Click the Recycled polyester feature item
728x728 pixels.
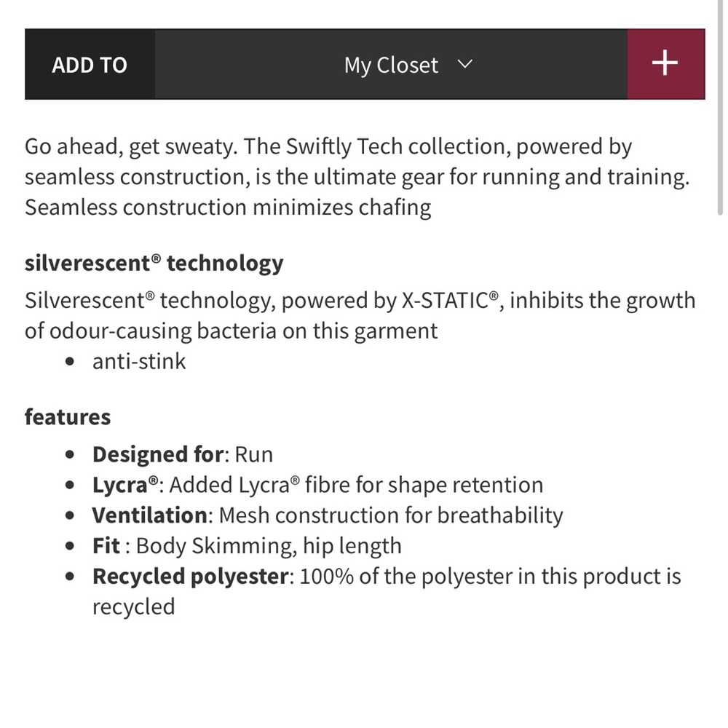click(387, 591)
